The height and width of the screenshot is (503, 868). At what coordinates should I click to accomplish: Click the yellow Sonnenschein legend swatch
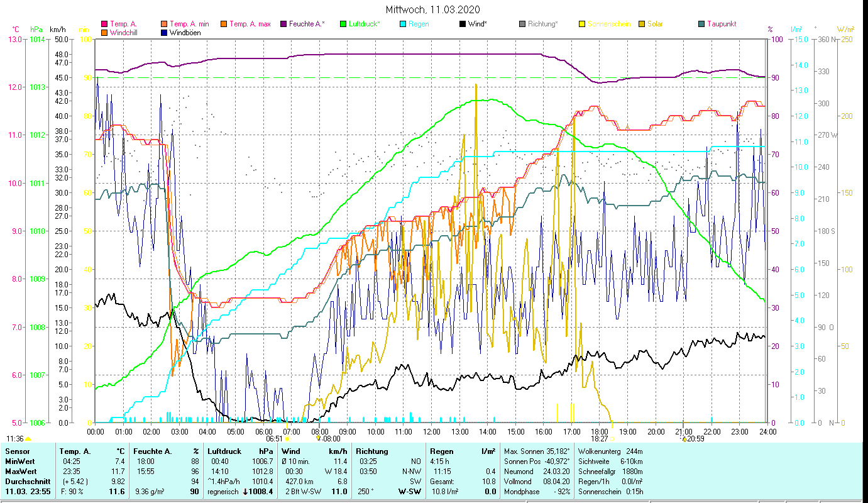coord(581,25)
